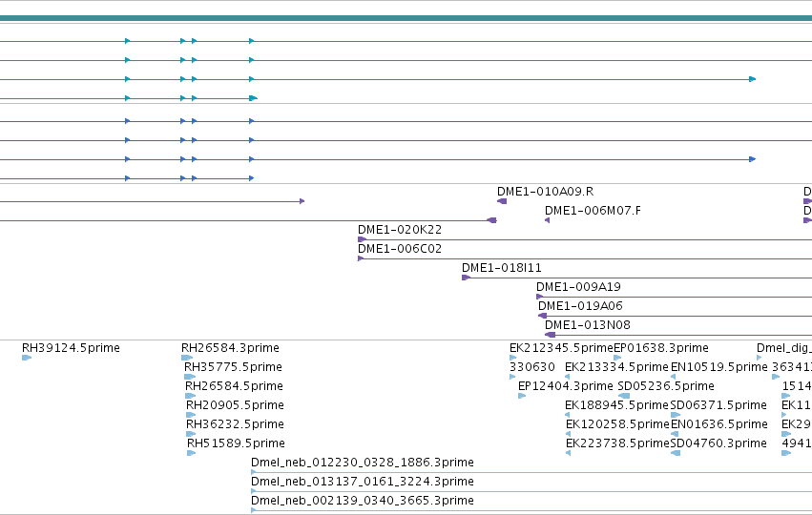
Task: Select the RH36232.5prime EST label
Action: (x=235, y=425)
